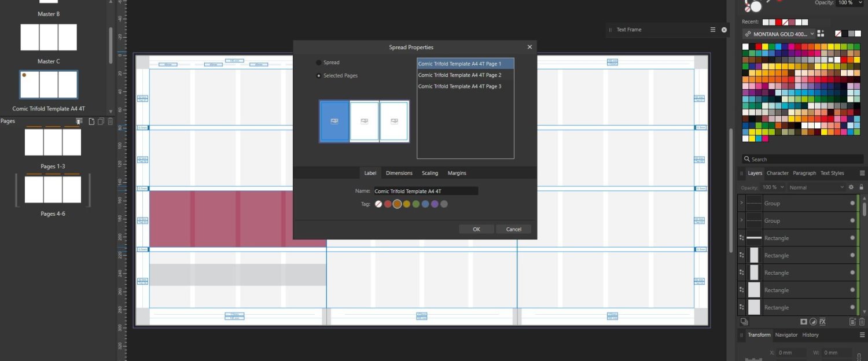Click OK in Spread Properties dialog
The image size is (868, 361).
(x=476, y=229)
